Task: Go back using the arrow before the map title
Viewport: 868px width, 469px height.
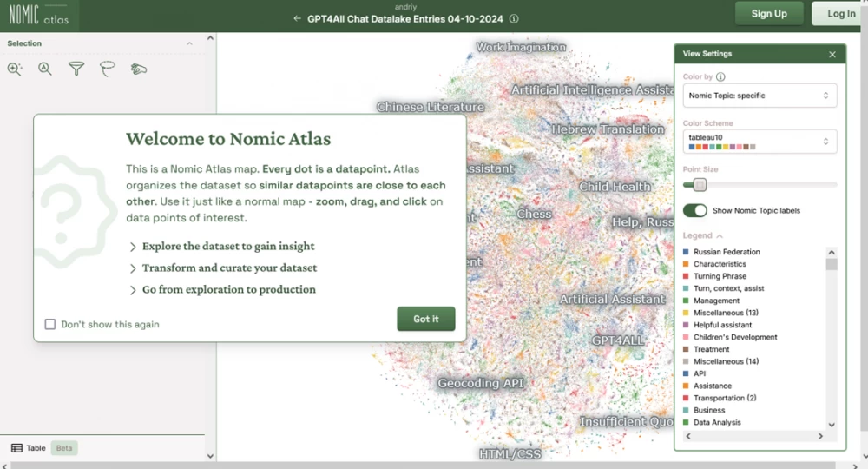Action: (x=298, y=18)
